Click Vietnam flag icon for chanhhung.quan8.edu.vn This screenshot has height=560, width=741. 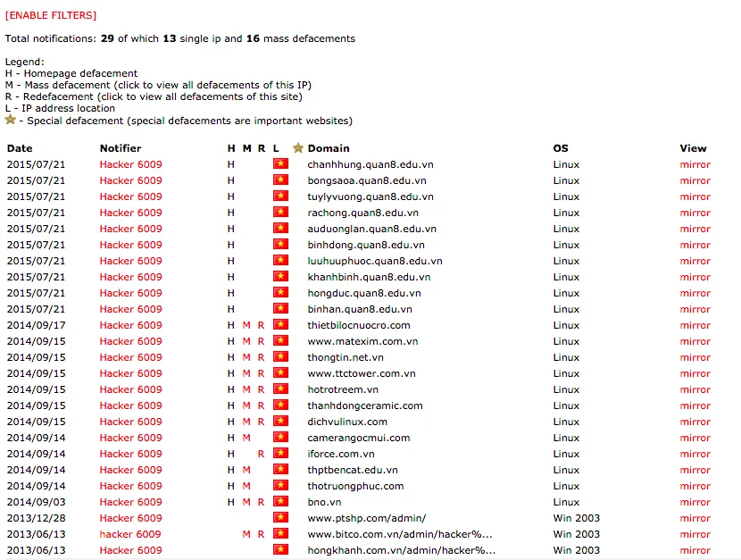pos(280,164)
